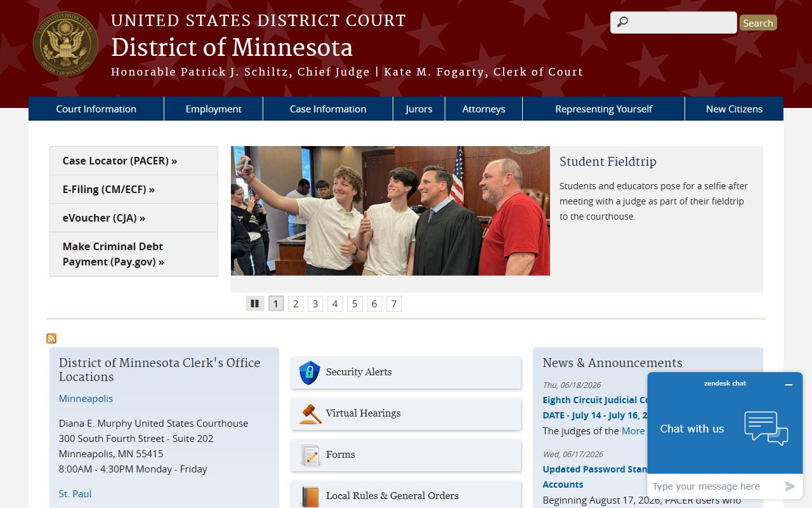This screenshot has width=812, height=508.
Task: Open the Forms text link
Action: (341, 455)
